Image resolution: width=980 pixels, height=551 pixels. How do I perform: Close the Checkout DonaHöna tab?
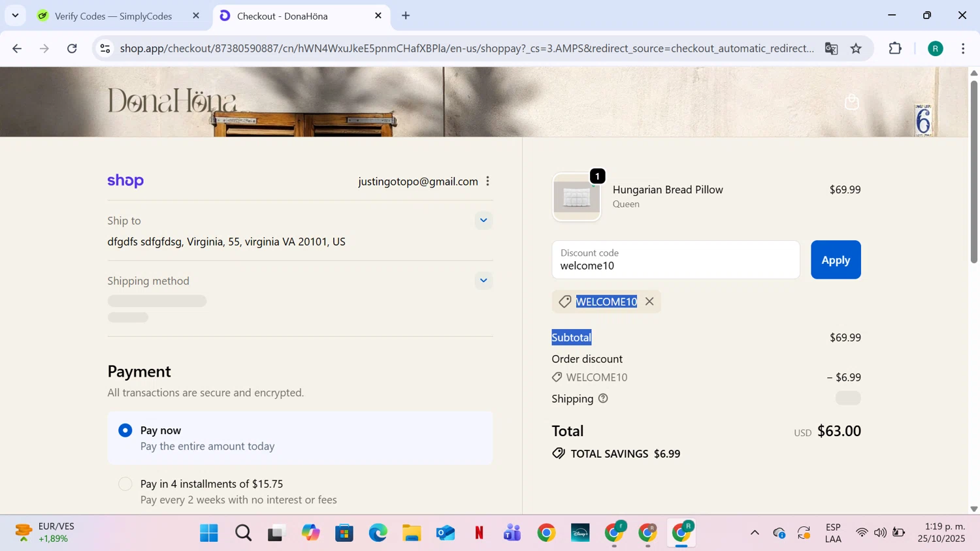click(x=378, y=16)
